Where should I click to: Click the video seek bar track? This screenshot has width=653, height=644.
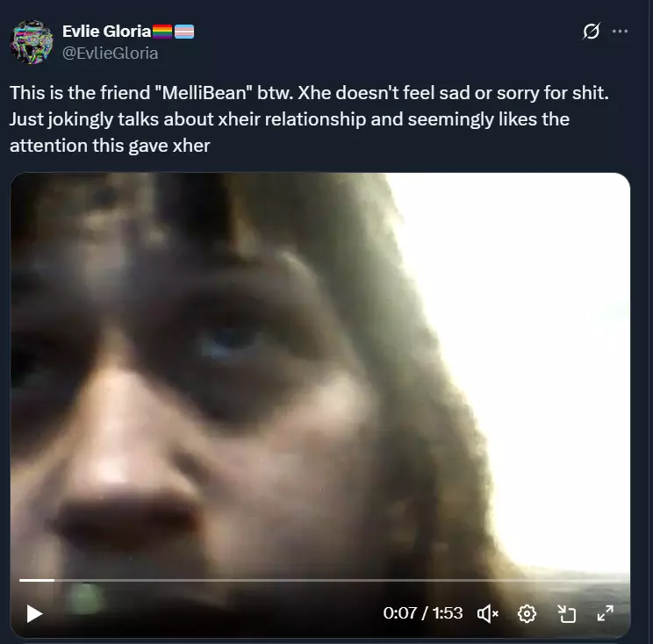[325, 580]
